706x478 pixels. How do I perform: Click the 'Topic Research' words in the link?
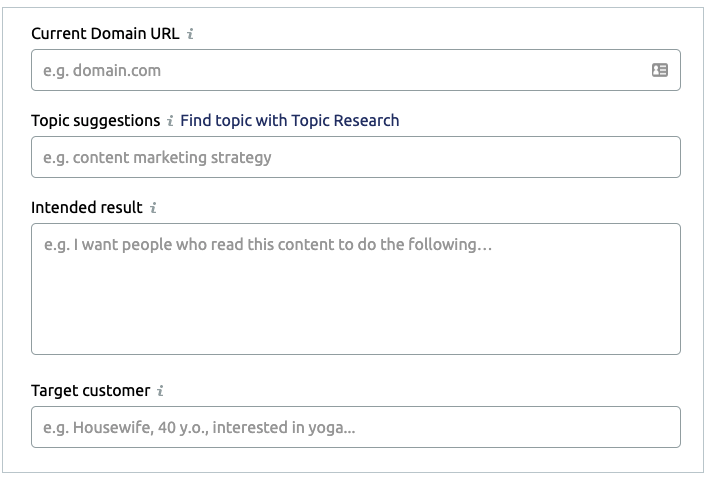pos(345,121)
